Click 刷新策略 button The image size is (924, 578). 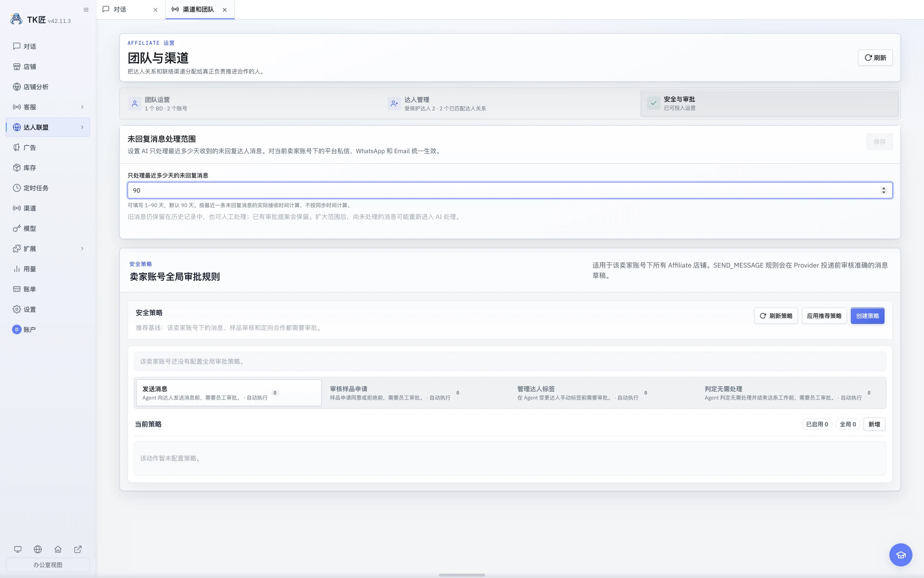tap(776, 316)
